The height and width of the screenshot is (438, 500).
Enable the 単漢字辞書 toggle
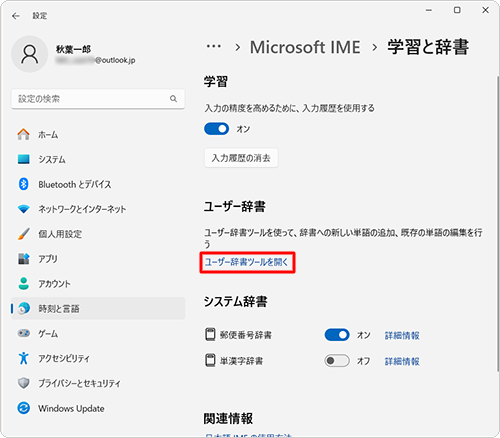[337, 361]
